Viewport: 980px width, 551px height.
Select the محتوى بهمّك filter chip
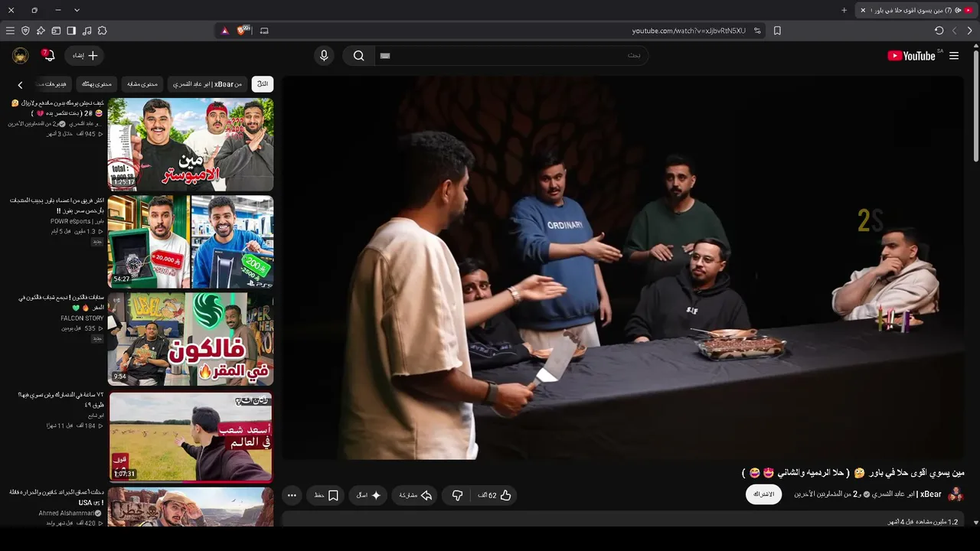pos(96,83)
